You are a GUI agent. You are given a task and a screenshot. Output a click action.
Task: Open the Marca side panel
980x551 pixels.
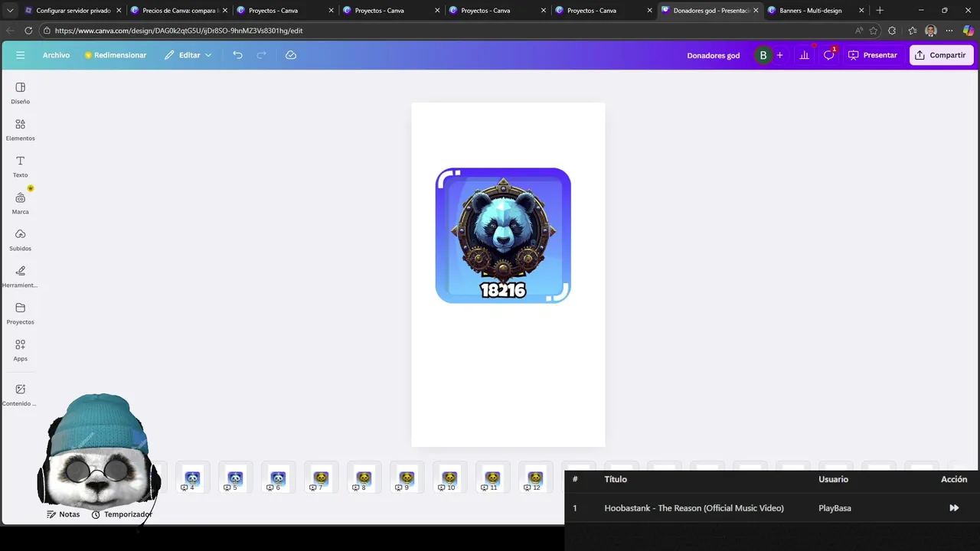[21, 204]
